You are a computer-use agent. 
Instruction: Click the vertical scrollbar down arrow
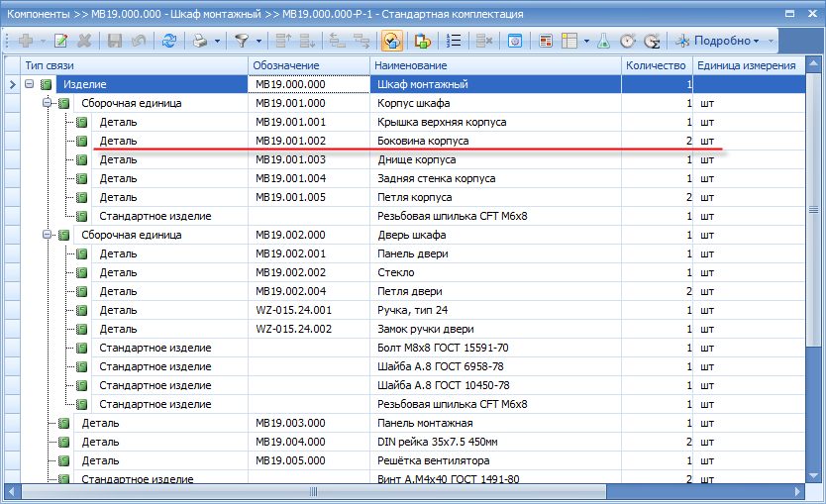pyautogui.click(x=813, y=475)
